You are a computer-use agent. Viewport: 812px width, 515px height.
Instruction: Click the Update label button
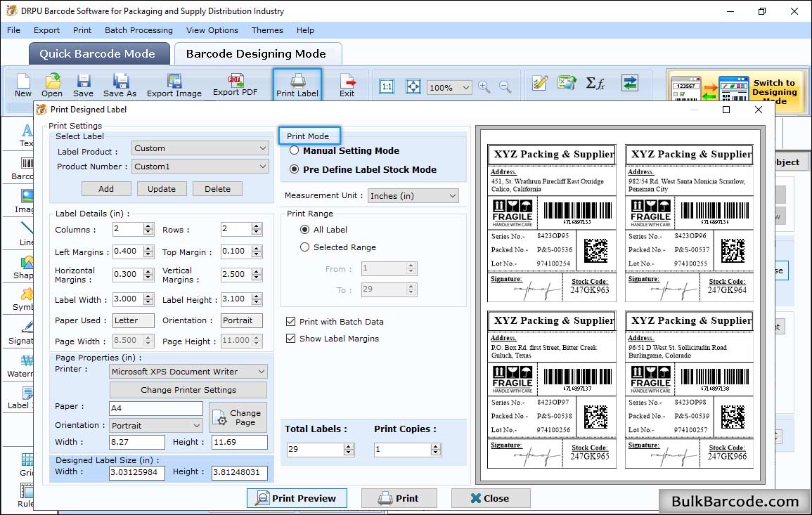click(162, 189)
